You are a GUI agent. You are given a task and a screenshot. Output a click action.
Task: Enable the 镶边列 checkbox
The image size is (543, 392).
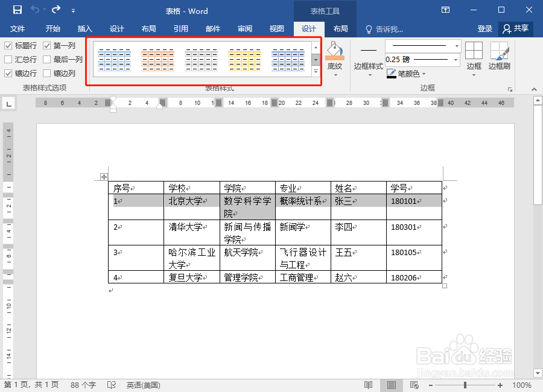(x=46, y=73)
